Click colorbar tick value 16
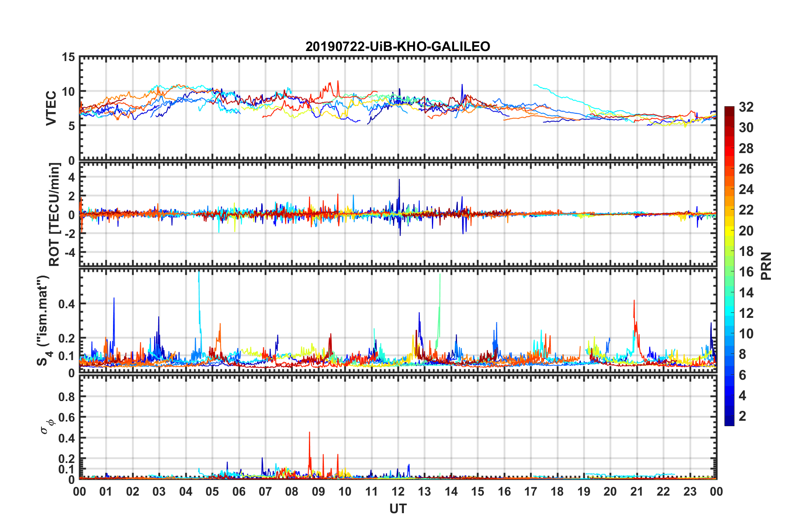Image resolution: width=796 pixels, height=532 pixels. coord(746,272)
